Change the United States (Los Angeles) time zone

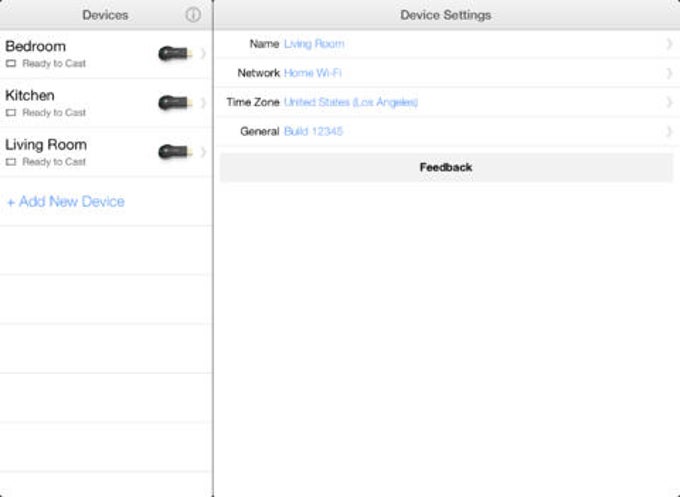[x=351, y=102]
